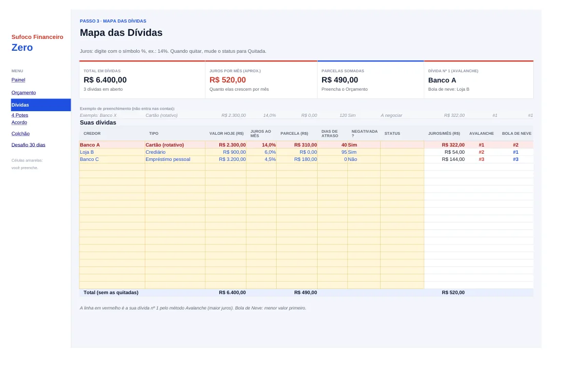The height and width of the screenshot is (392, 564).
Task: Open the Colchão menu link
Action: coord(20,134)
